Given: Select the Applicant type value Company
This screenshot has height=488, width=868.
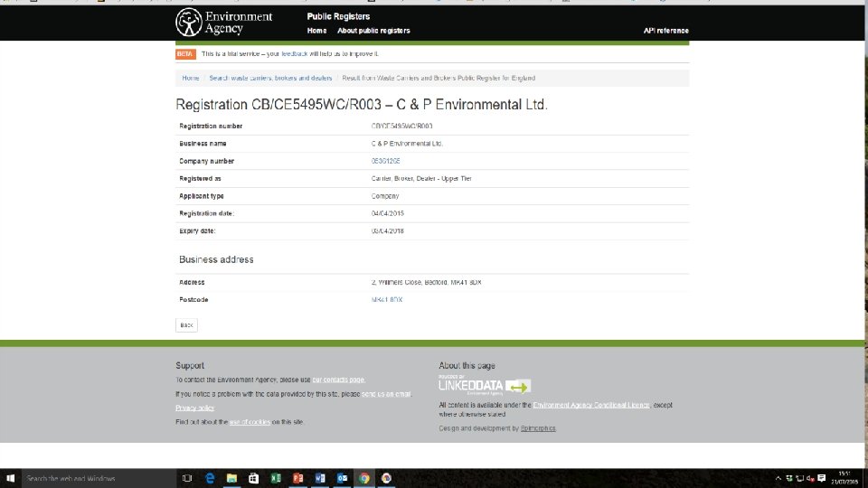Looking at the screenshot, I should (x=385, y=196).
